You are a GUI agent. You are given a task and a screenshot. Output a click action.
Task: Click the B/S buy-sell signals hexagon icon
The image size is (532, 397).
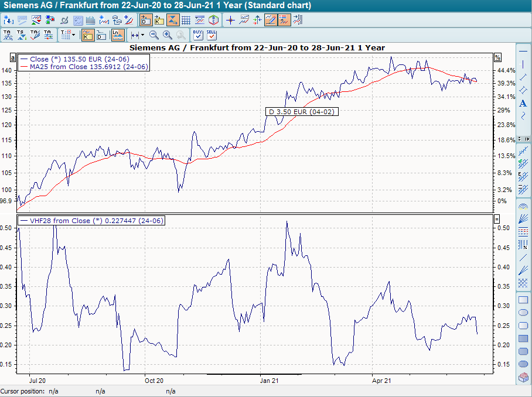coord(213,19)
